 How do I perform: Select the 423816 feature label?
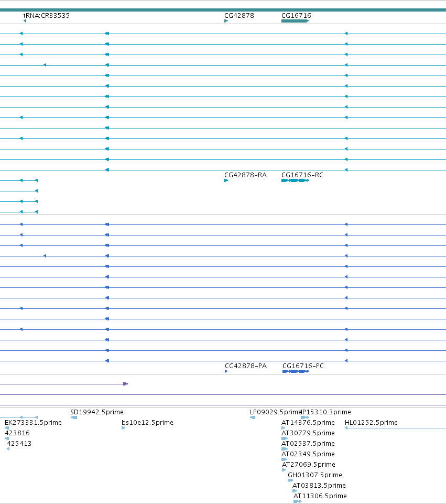17,433
